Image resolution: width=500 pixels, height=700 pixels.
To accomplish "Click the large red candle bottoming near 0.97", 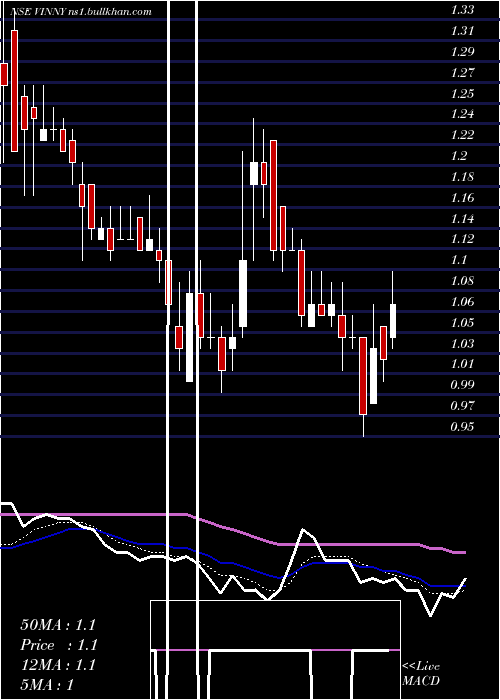I will (x=363, y=376).
